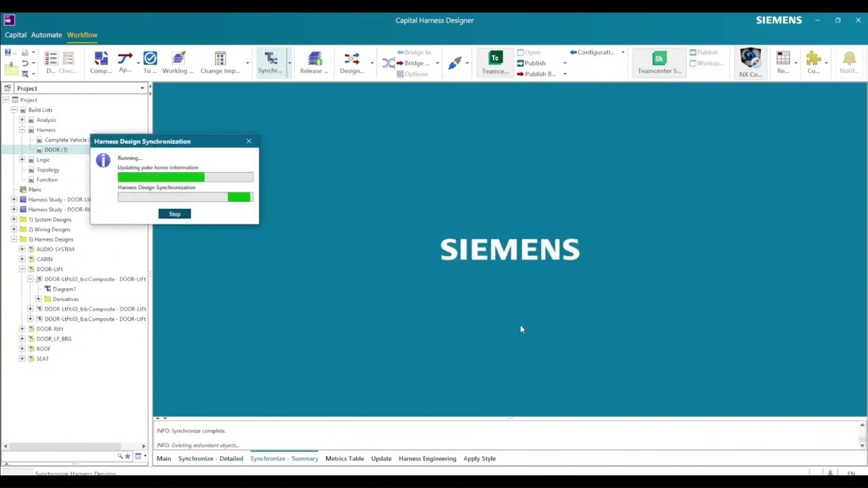Open the Synchronize - Detailed tab

tap(210, 459)
